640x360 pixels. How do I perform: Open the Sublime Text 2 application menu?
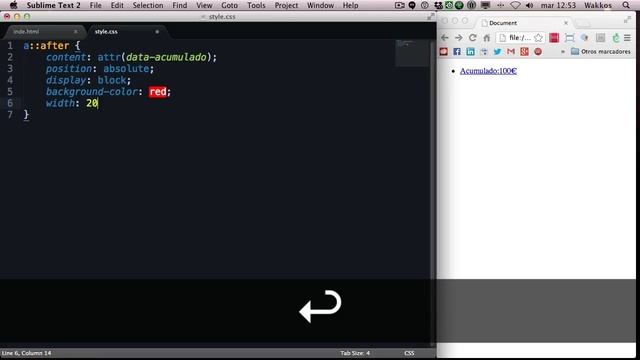[x=53, y=5]
